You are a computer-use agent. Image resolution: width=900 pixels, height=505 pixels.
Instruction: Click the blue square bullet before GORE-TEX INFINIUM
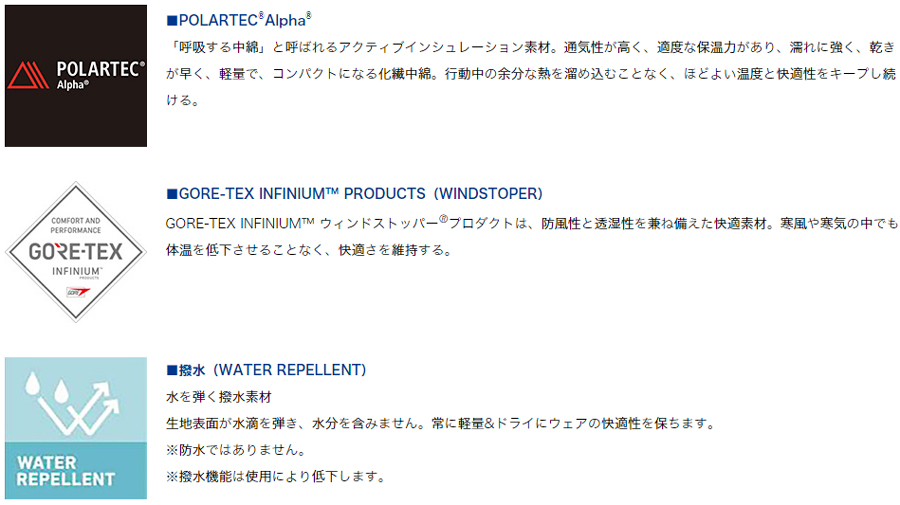[172, 195]
